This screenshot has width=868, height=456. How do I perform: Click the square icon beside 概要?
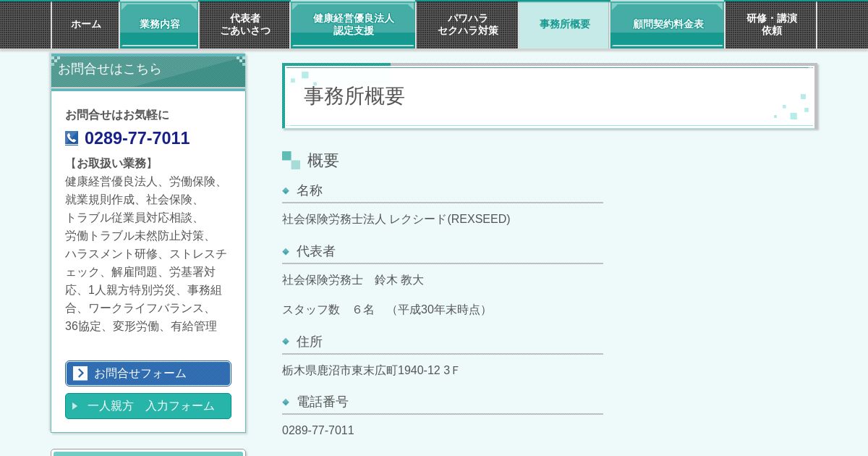click(291, 160)
